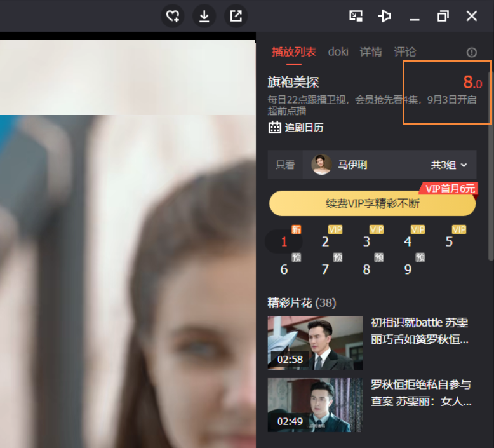
Task: Open the 追剧日历 calendar
Action: coord(295,127)
